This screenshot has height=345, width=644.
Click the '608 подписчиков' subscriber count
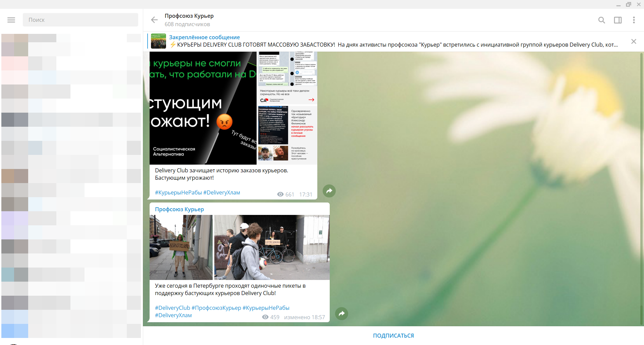187,24
